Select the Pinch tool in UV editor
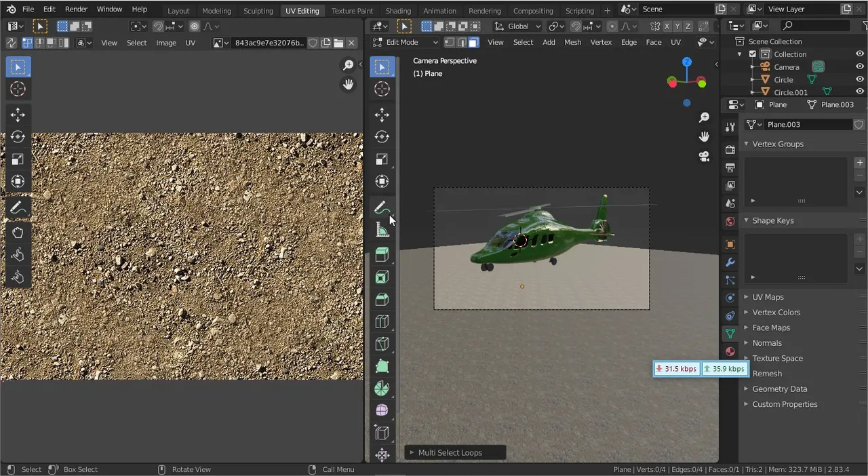Viewport: 868px width, 476px height. tap(18, 277)
